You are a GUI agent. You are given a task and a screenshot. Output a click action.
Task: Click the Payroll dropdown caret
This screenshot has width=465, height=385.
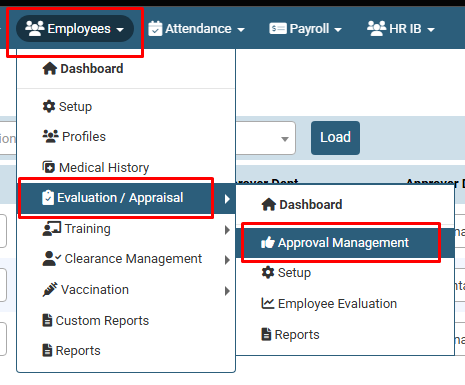click(x=338, y=30)
